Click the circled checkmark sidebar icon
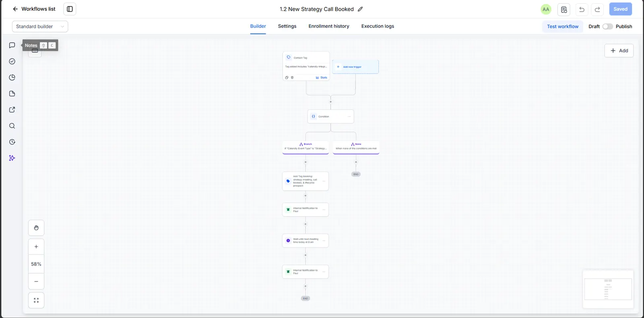The image size is (644, 318). [x=12, y=62]
